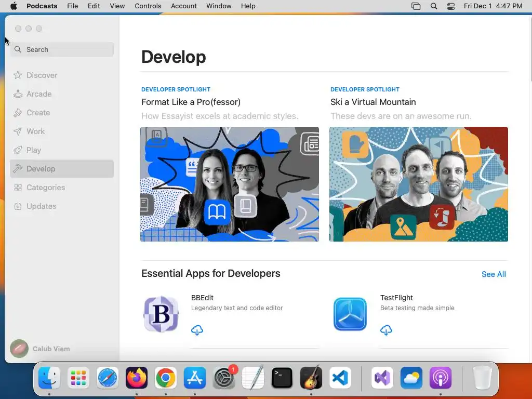532x399 pixels.
Task: Open Control Center in menu bar
Action: point(450,6)
